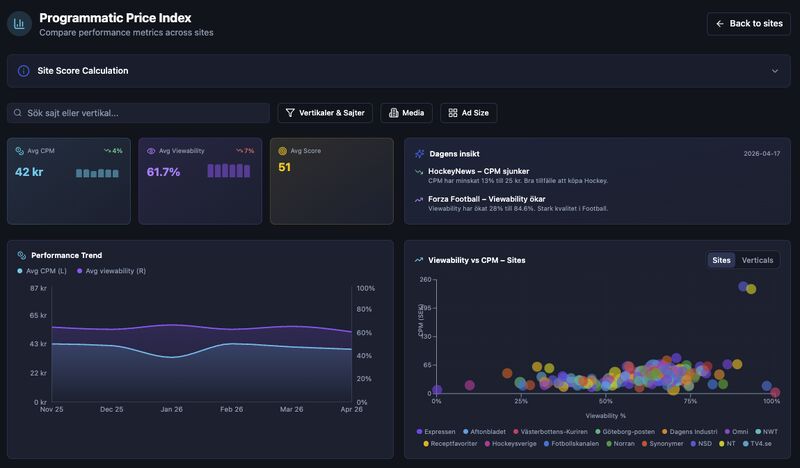Image resolution: width=800 pixels, height=468 pixels.
Task: Click the 2026-04-17 date label
Action: (x=761, y=154)
